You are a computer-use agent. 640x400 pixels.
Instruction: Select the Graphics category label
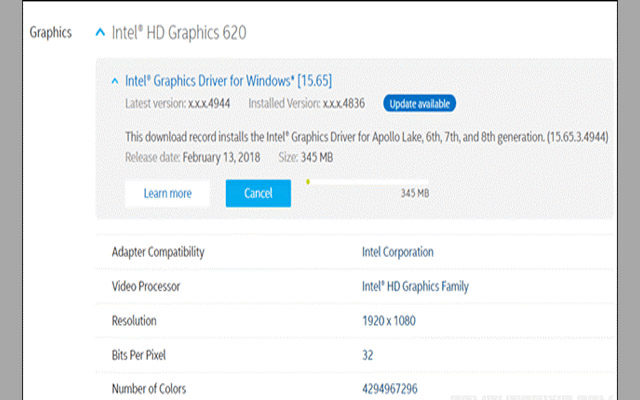click(x=50, y=33)
